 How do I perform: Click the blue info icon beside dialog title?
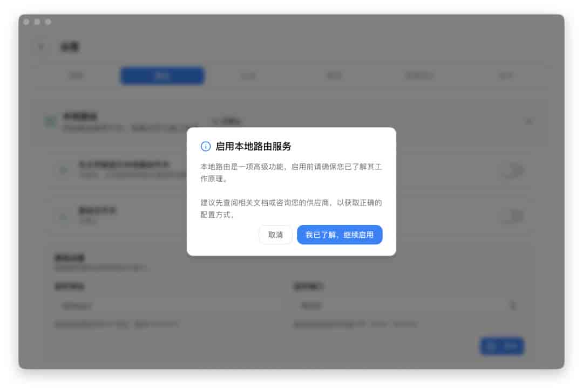206,147
